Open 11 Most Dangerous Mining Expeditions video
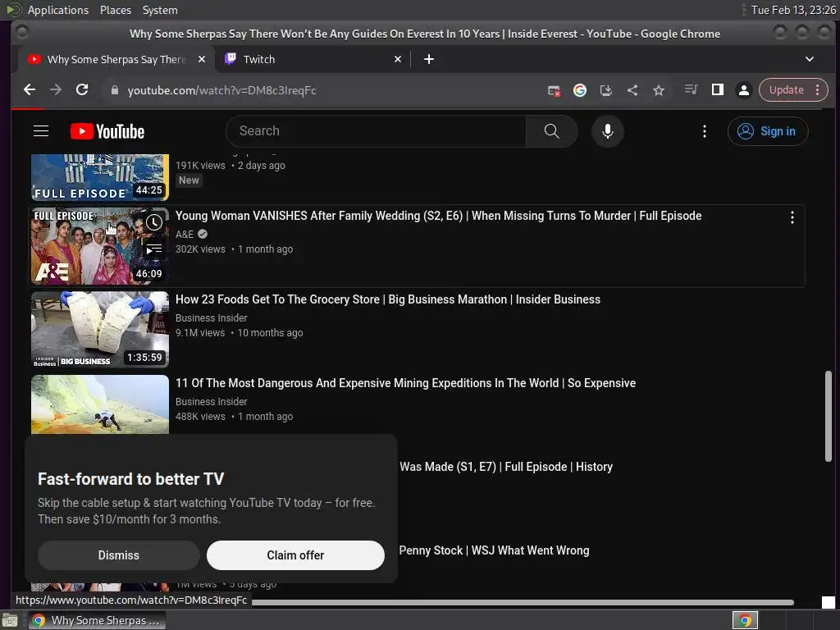The width and height of the screenshot is (840, 630). 405,383
